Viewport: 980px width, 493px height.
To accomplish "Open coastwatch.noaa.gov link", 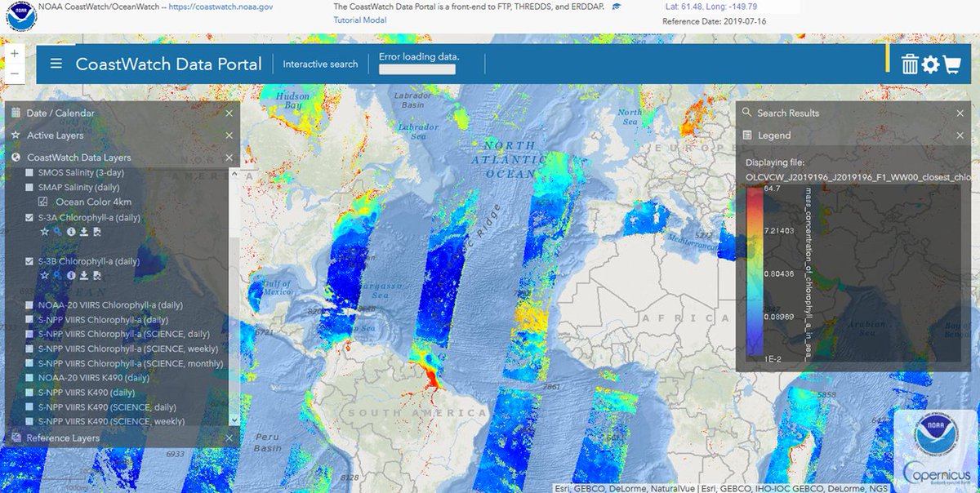I will 220,7.
